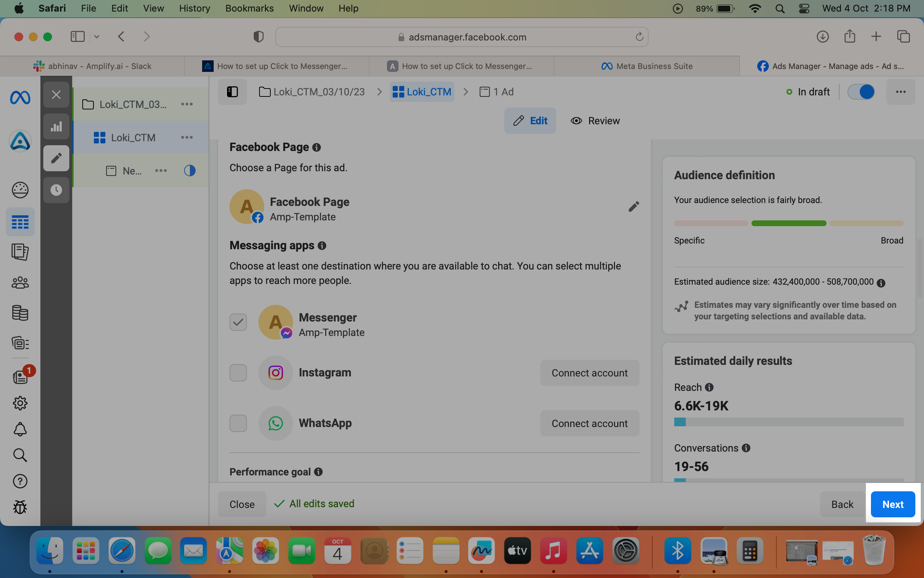
Task: Close the editing pane with X icon
Action: click(56, 95)
